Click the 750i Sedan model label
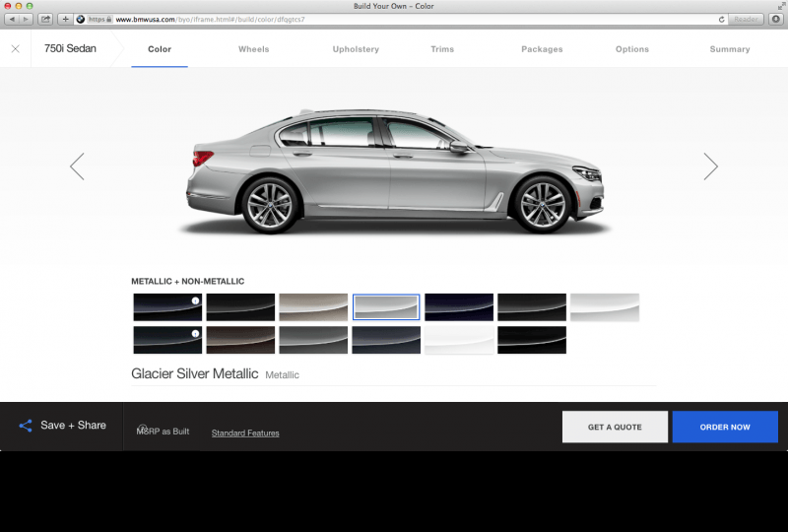 coord(70,49)
